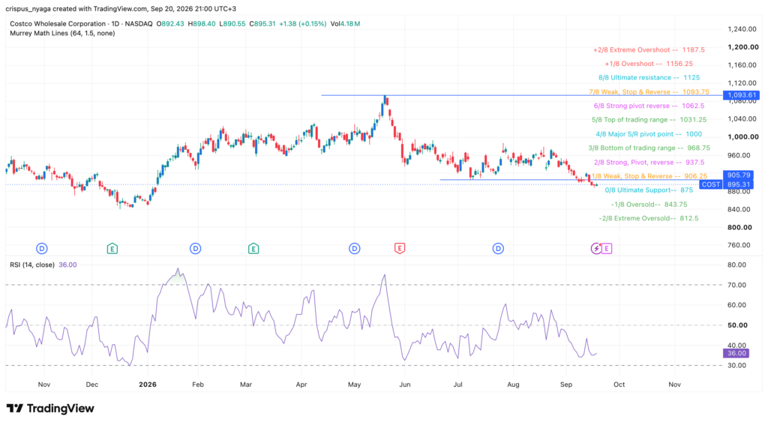Click the +2/8 Extreme Overshoot 1187.5 label
The width and height of the screenshot is (768, 425).
[649, 50]
